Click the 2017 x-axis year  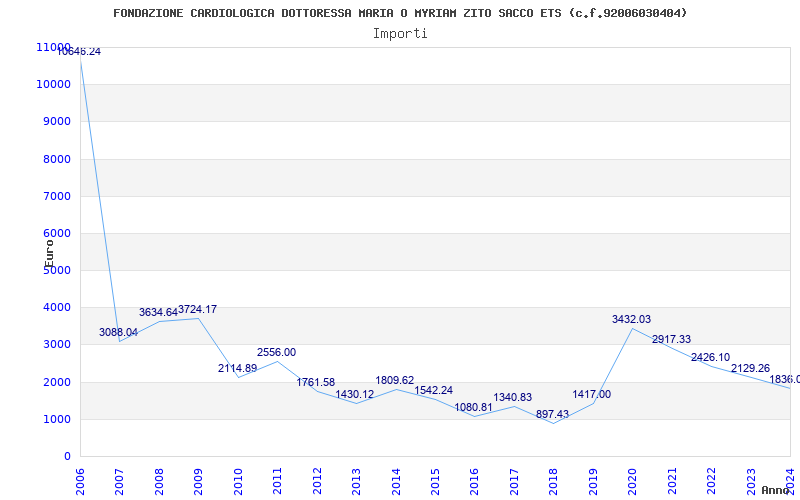[514, 480]
